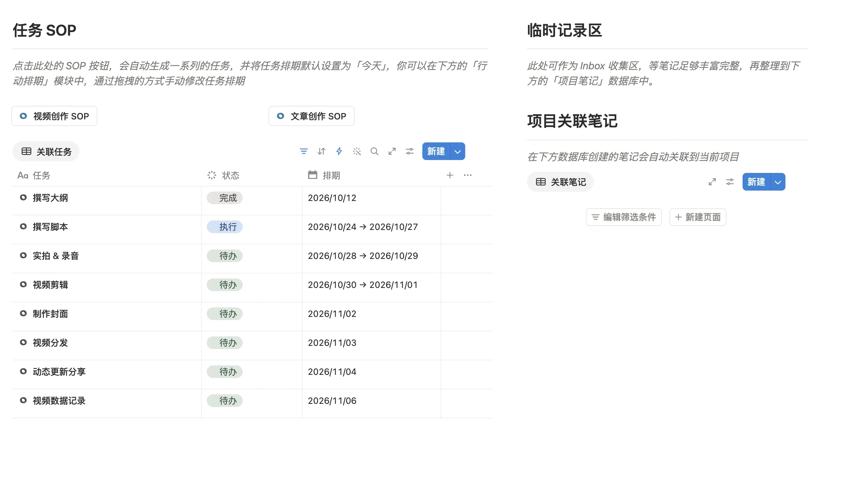Open view settings icon for 关联笔记
851x504 pixels.
click(x=730, y=182)
